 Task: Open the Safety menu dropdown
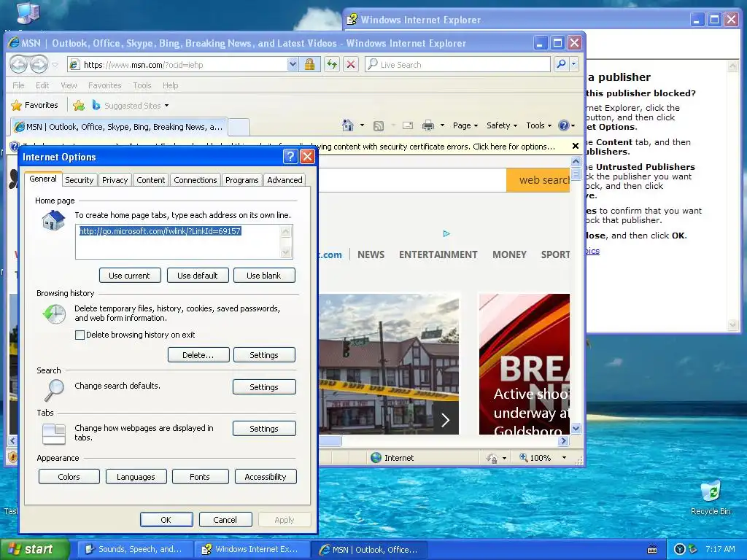click(502, 125)
